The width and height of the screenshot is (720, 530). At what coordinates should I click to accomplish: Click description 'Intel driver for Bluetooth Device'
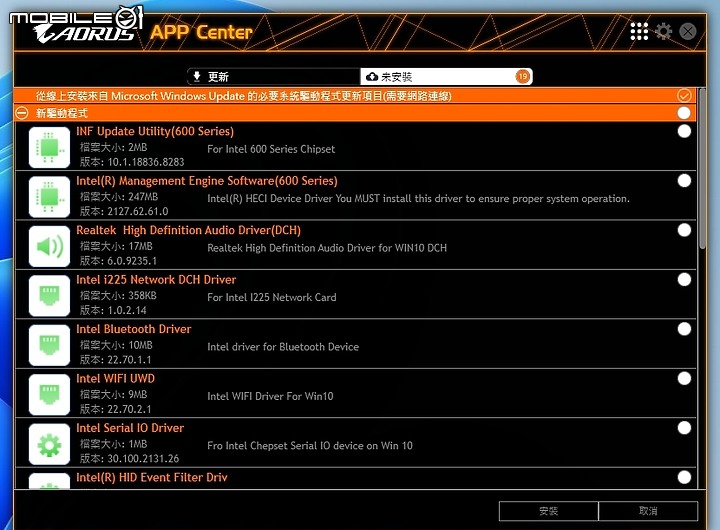(283, 347)
